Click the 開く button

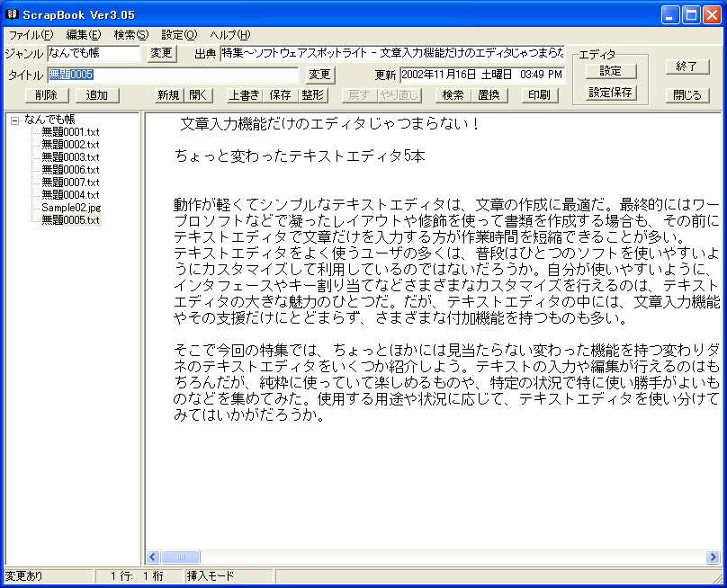coord(198,95)
